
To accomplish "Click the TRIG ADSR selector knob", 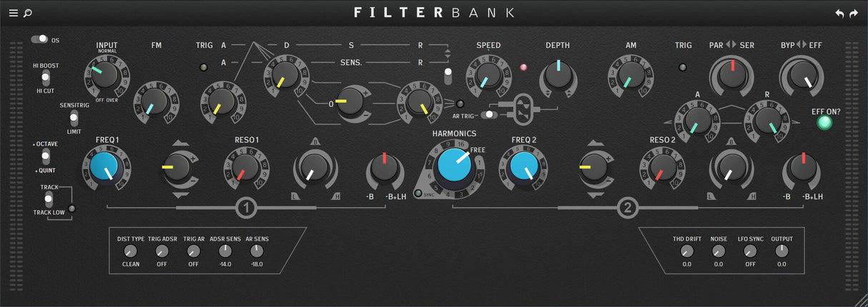I will point(162,251).
